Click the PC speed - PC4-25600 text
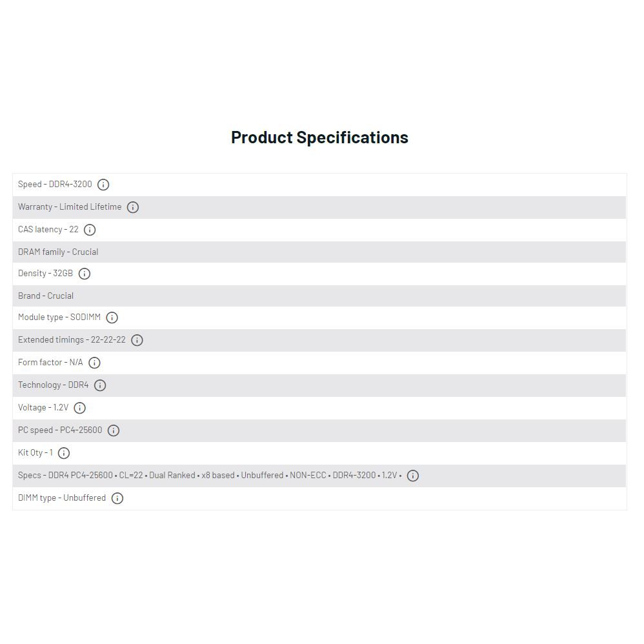The height and width of the screenshot is (644, 644). click(60, 430)
